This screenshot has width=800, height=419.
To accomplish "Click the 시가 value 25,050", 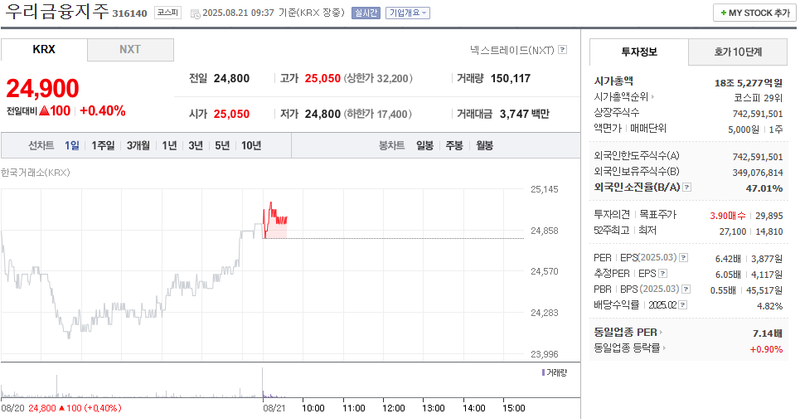I will point(232,114).
